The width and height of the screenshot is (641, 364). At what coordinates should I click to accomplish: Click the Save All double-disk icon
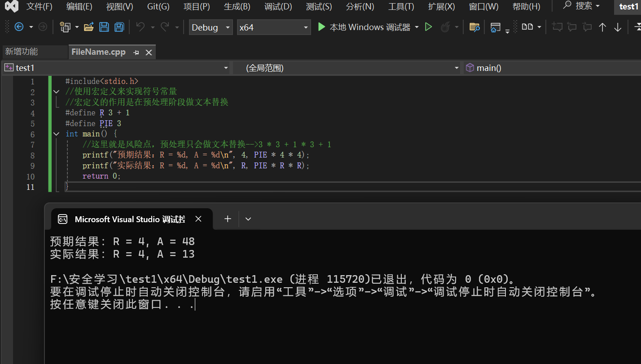pos(119,27)
